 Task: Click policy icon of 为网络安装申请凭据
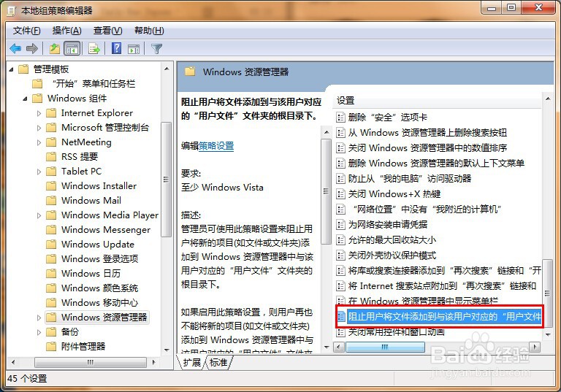coord(340,225)
